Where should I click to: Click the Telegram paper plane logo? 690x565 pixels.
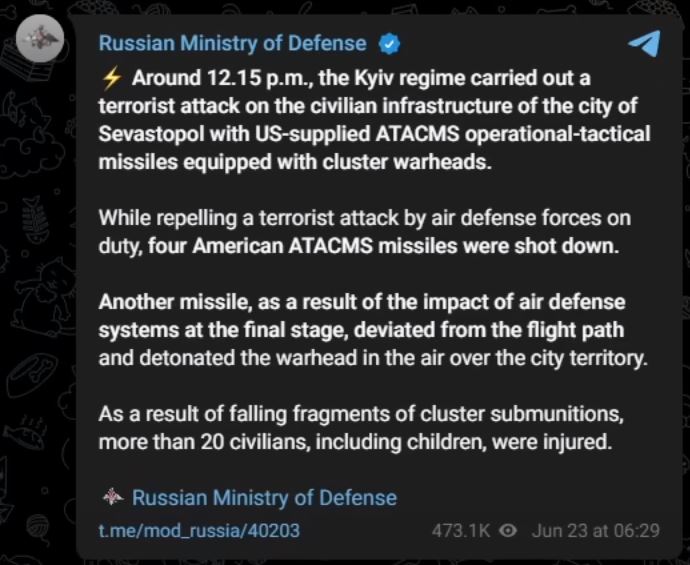pyautogui.click(x=644, y=43)
